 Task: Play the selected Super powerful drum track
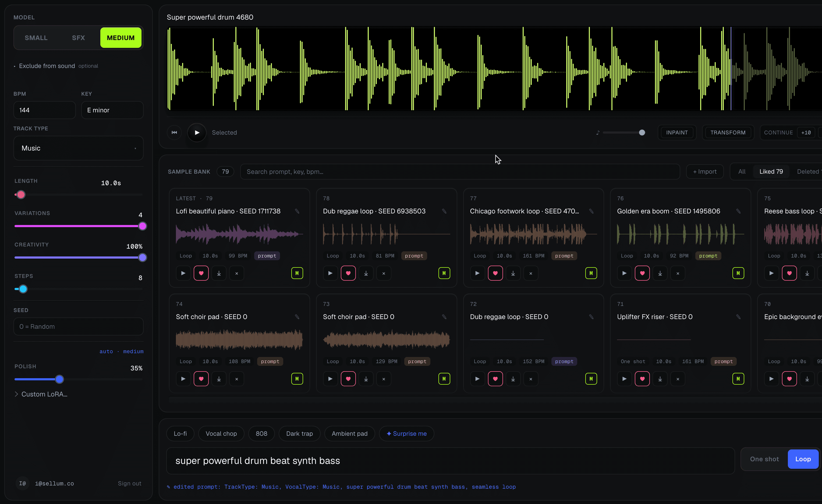click(x=197, y=133)
